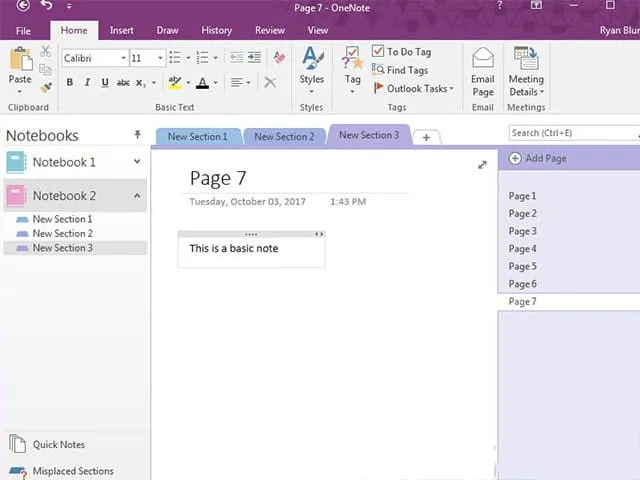Screen dimensions: 640x480
Task: Click the Paste clipboard icon
Action: [x=20, y=59]
